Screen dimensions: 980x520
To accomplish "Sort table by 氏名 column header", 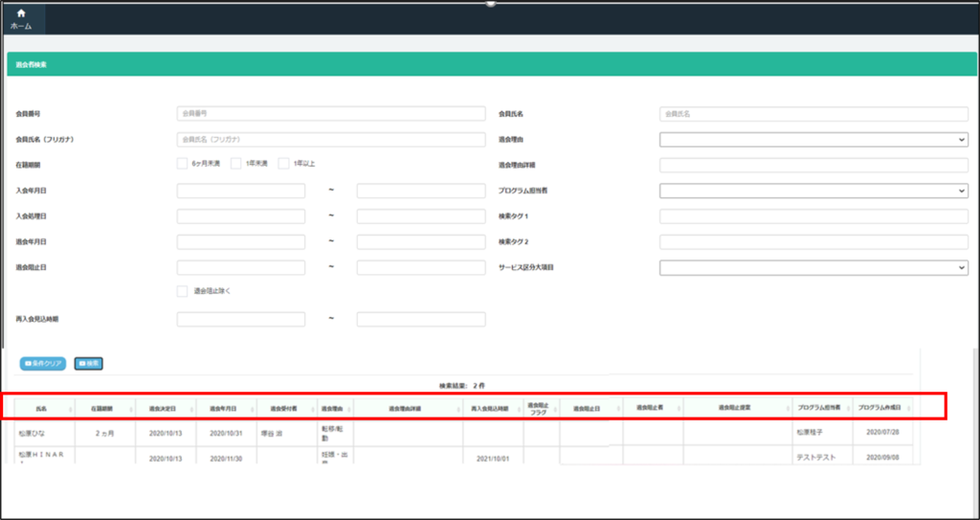I will (x=42, y=408).
